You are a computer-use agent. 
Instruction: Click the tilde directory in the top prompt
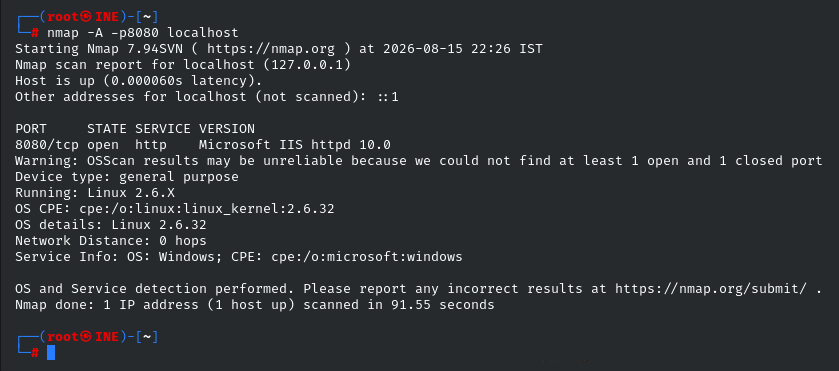pos(147,17)
